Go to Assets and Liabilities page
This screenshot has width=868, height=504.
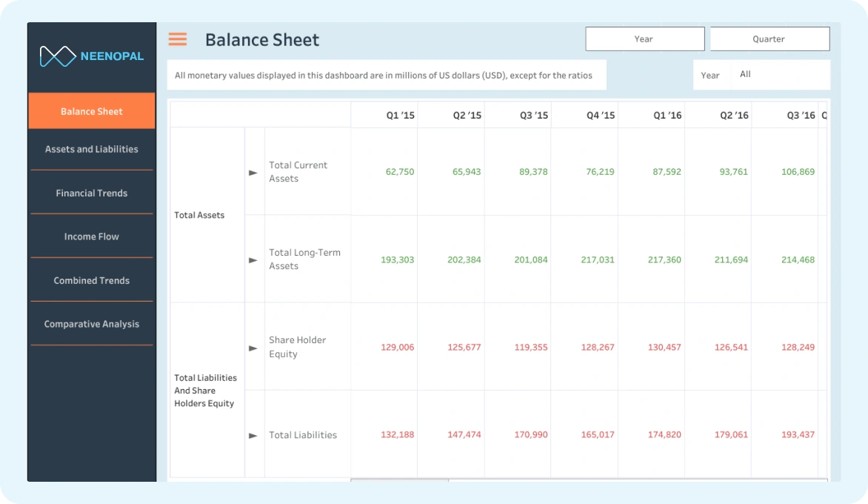click(x=92, y=149)
